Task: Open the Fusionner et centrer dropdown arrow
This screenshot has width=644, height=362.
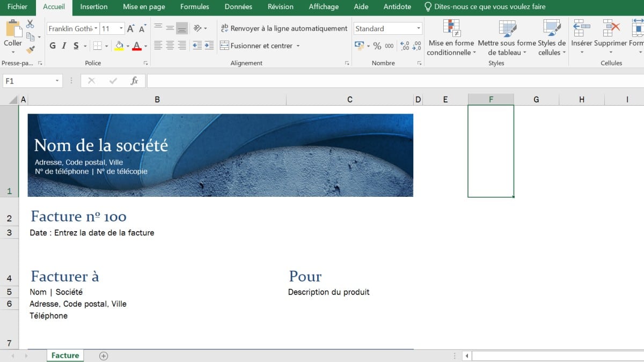Action: click(298, 46)
